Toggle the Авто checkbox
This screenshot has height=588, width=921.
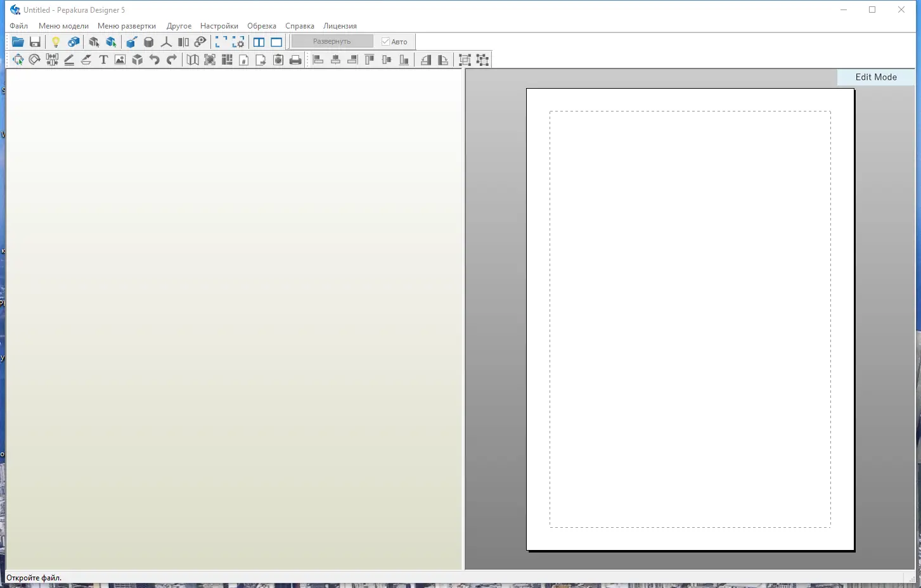[x=394, y=42]
